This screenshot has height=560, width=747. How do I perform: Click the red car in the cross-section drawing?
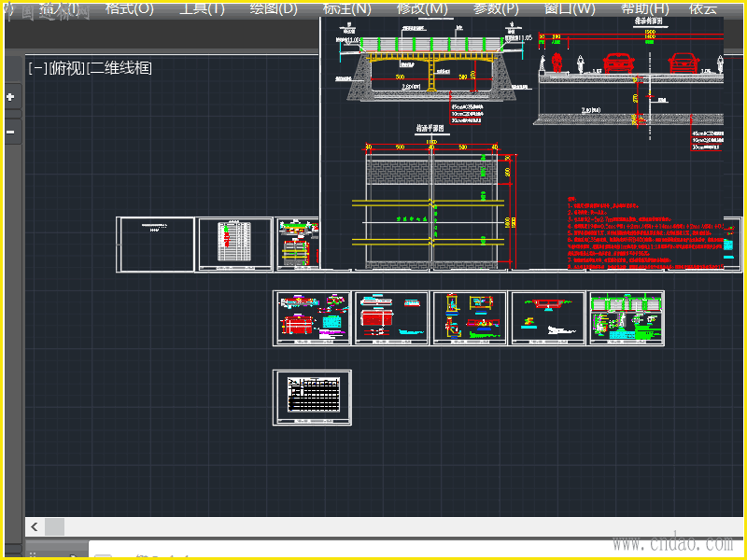[x=617, y=63]
